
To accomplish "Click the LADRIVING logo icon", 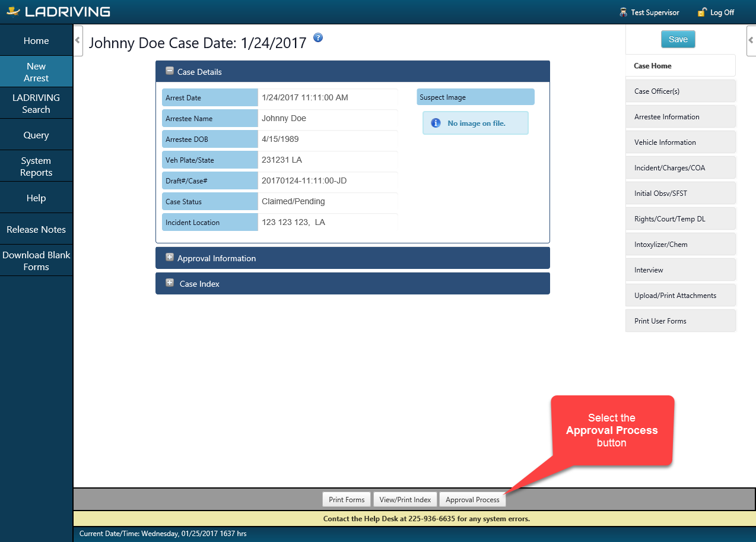I will point(13,11).
